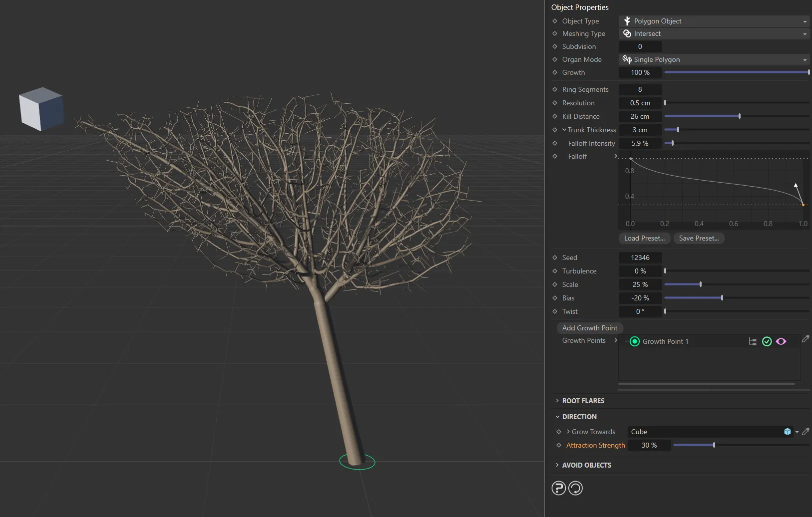The height and width of the screenshot is (517, 812).
Task: Click the reset circular arrow icon
Action: coord(575,488)
